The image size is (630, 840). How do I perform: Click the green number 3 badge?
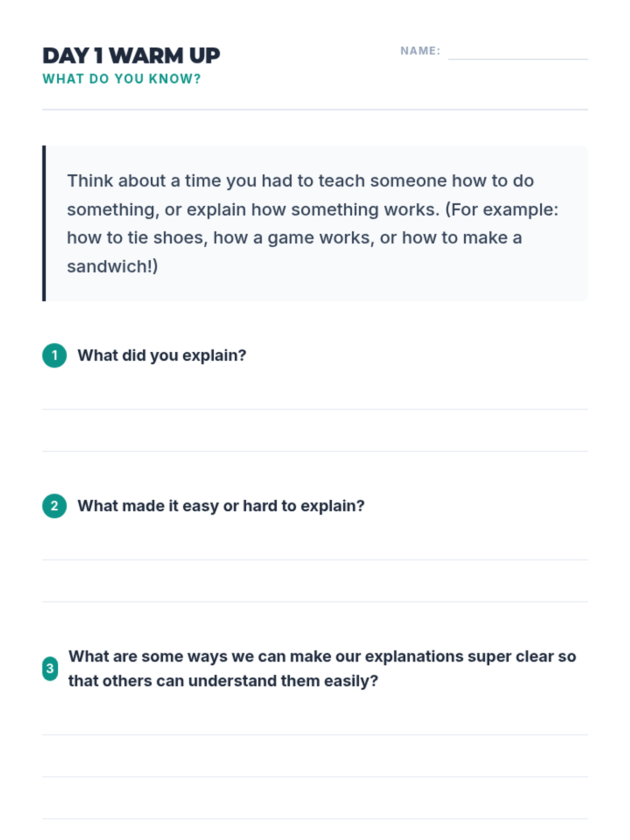pos(50,668)
